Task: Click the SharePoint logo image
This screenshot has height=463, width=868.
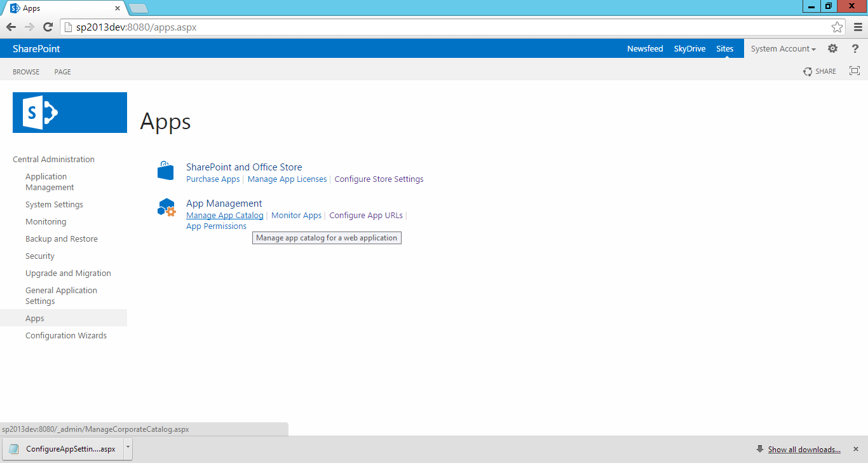Action: (70, 113)
